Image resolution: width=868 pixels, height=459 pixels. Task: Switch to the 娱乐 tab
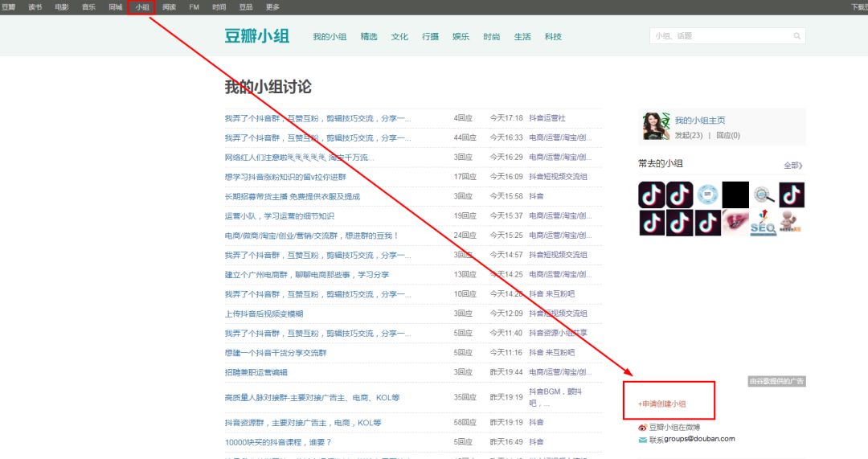pyautogui.click(x=461, y=36)
